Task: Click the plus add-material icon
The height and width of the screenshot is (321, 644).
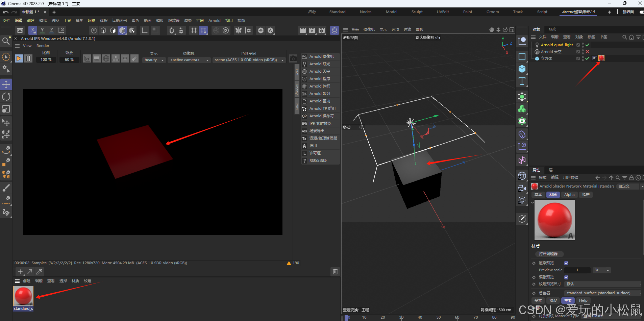Action: coord(20,272)
